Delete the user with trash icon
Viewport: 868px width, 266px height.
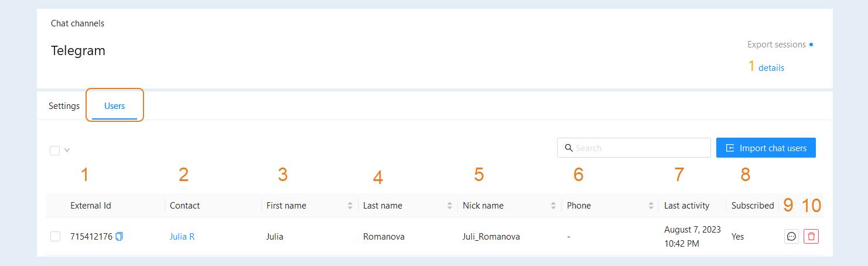click(811, 237)
